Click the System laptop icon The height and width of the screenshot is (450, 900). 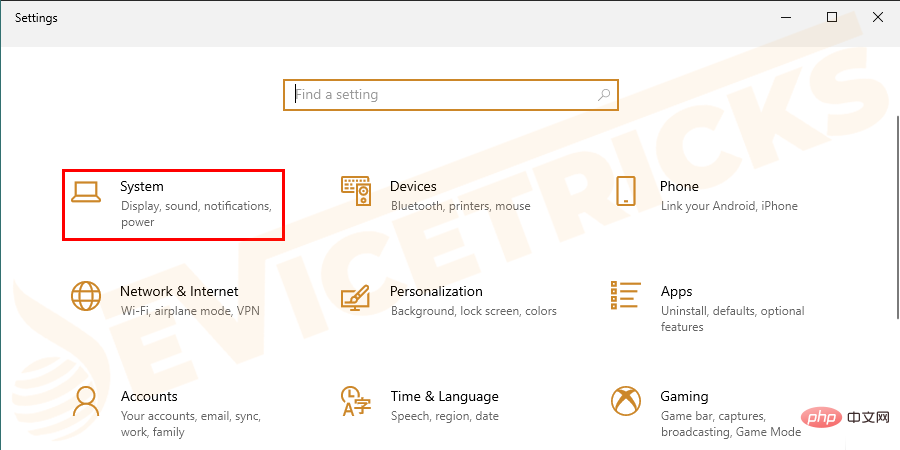pyautogui.click(x=86, y=191)
